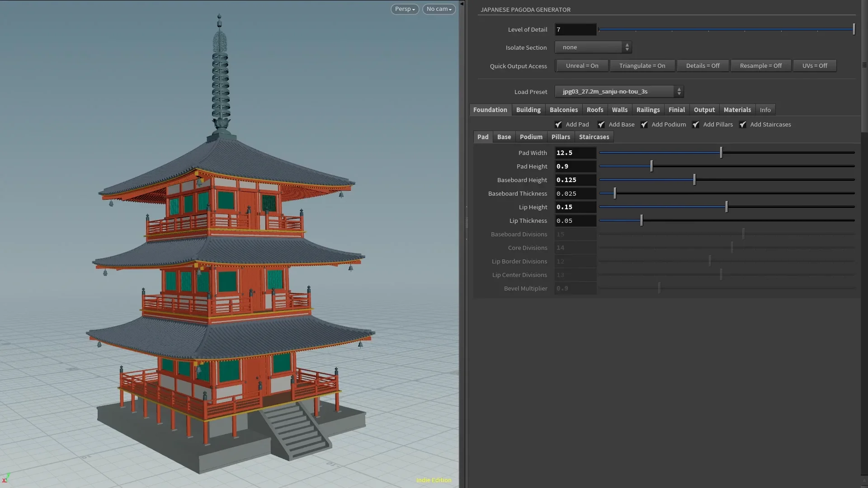This screenshot has height=488, width=868.
Task: Switch to the Roofs tab
Action: click(594, 109)
